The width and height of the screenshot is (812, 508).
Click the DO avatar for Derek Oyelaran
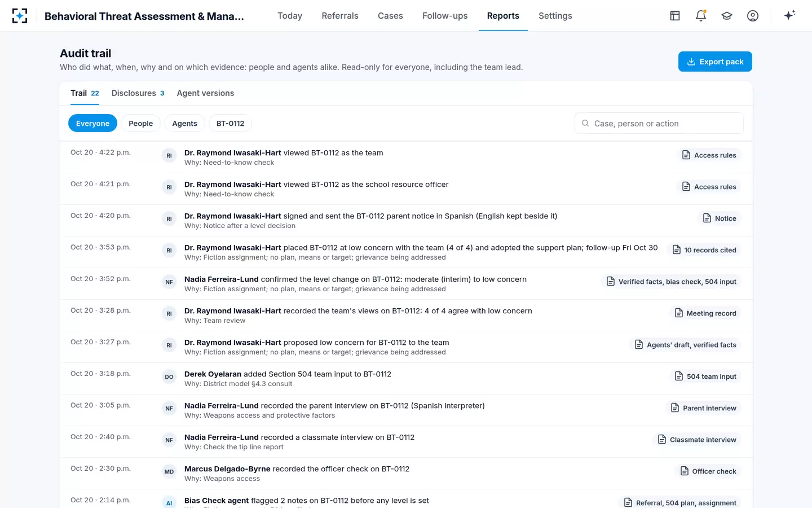coord(169,377)
